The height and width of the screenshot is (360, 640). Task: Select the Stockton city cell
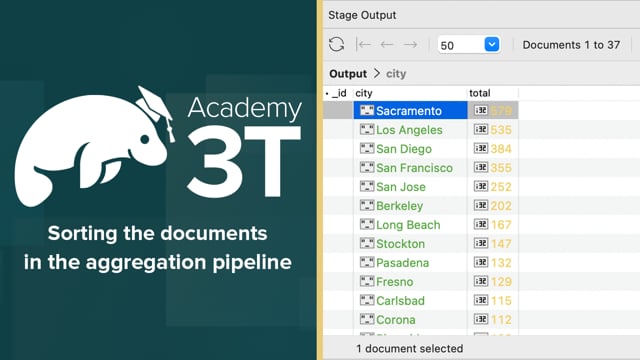[x=410, y=244]
